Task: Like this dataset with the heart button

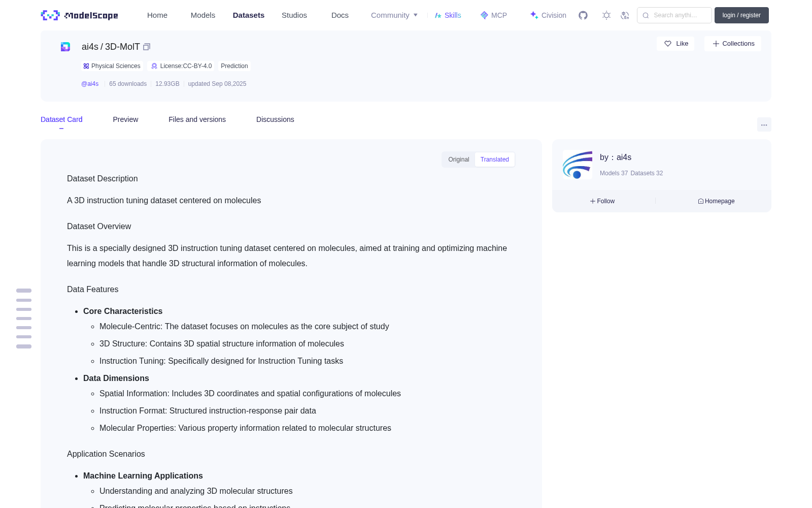Action: coord(675,44)
